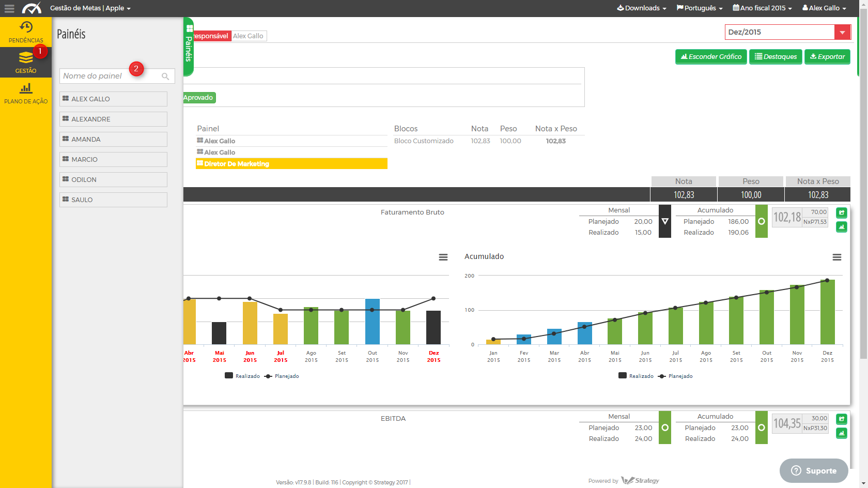The image size is (868, 488).
Task: Click Faturamento Bruto Acumulado green circle indicator
Action: 762,221
